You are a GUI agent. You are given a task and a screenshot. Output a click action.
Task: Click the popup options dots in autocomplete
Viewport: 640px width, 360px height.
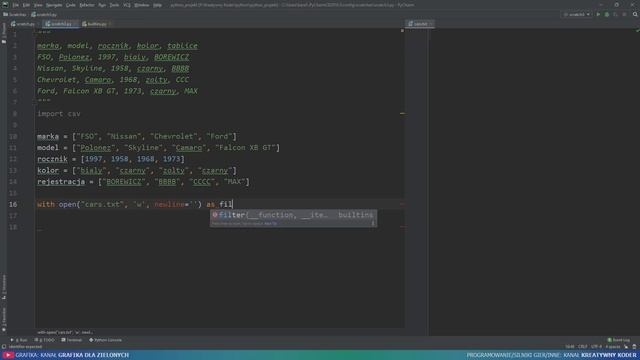point(373,223)
